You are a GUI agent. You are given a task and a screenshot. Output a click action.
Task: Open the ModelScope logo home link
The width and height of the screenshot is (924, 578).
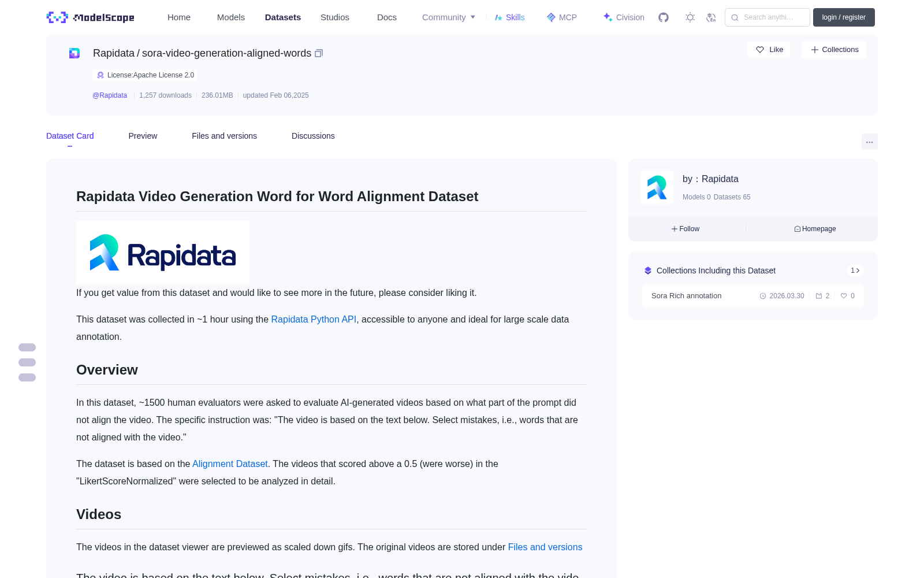tap(91, 17)
